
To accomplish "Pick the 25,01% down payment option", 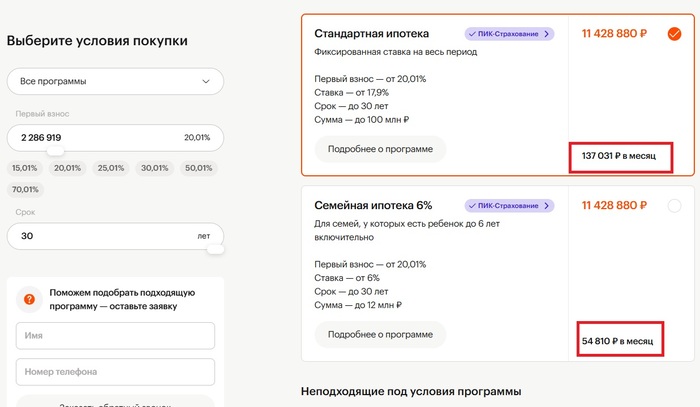I will [111, 169].
